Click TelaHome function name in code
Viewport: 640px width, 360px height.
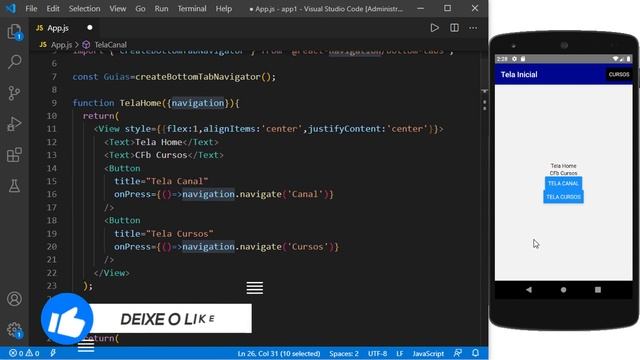(140, 103)
